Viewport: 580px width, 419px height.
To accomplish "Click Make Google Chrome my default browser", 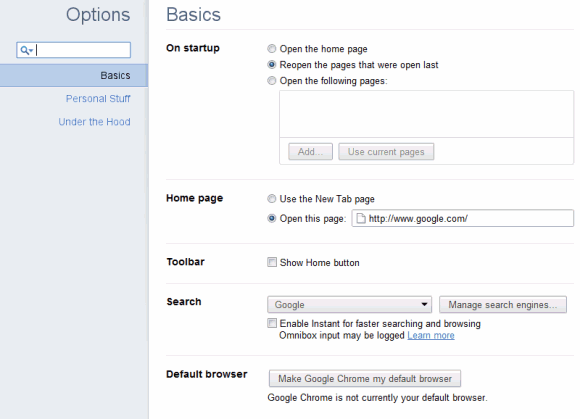I will [x=365, y=379].
